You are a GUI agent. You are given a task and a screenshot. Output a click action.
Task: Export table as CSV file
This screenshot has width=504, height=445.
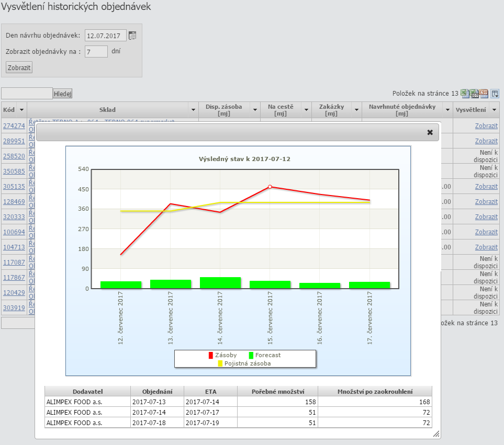coord(484,93)
